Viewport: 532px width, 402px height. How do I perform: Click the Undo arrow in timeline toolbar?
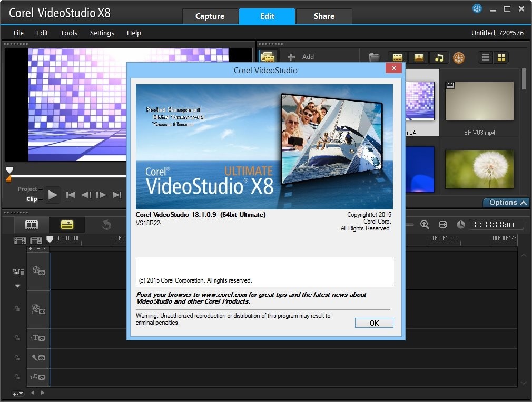pos(106,225)
